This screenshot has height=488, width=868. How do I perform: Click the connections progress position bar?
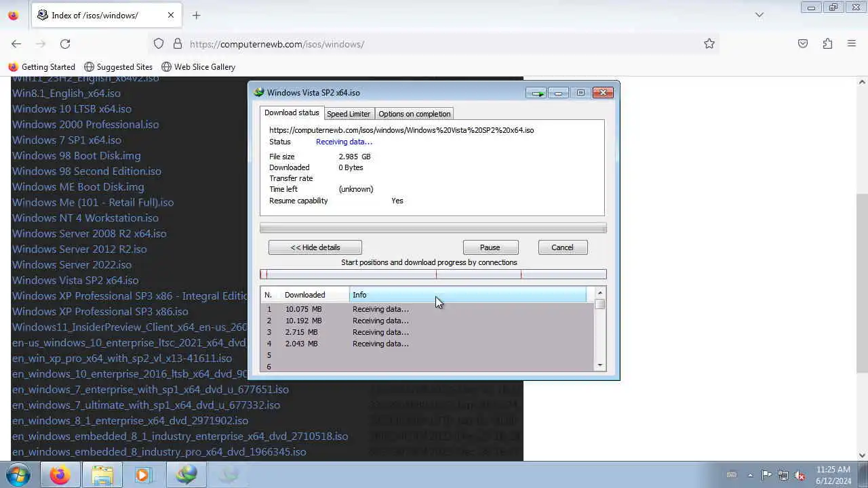[x=433, y=274]
